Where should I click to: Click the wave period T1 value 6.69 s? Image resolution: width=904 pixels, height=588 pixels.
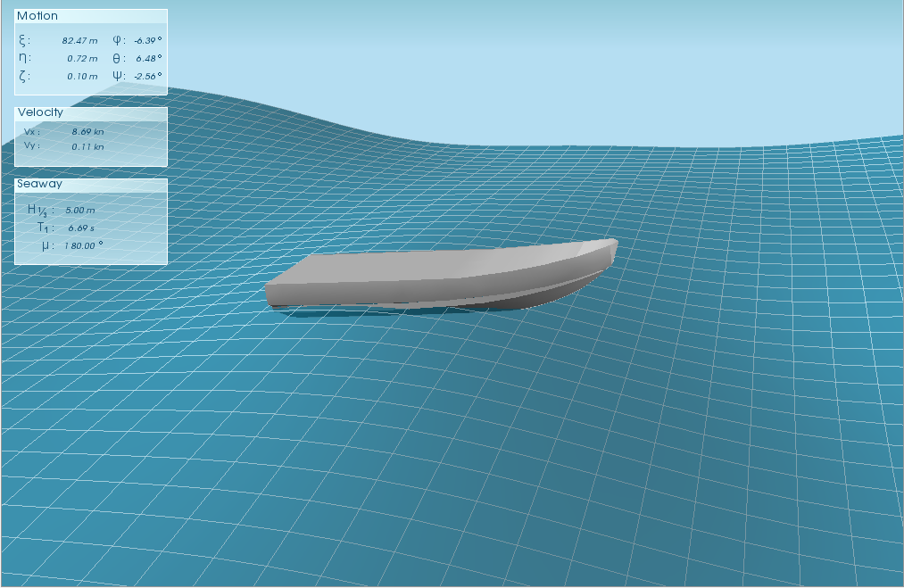tap(83, 228)
